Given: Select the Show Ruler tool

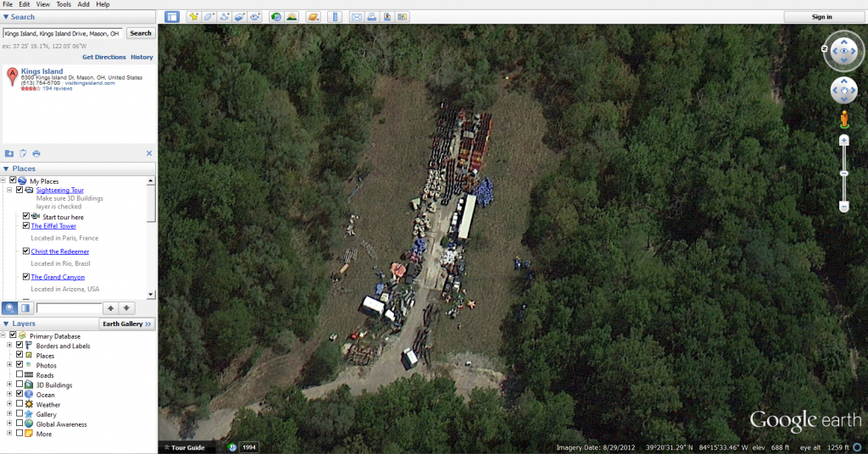Looking at the screenshot, I should 335,17.
